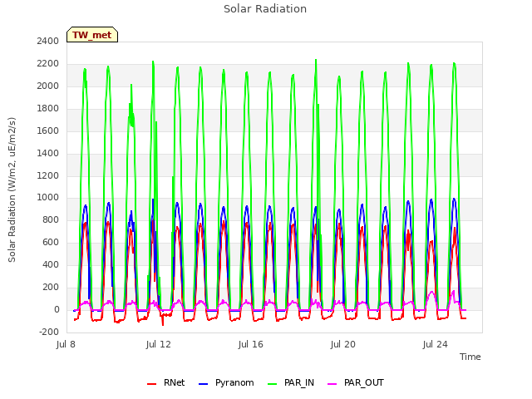
Task: Click the Jul 12 x-axis tick label
Action: click(159, 344)
